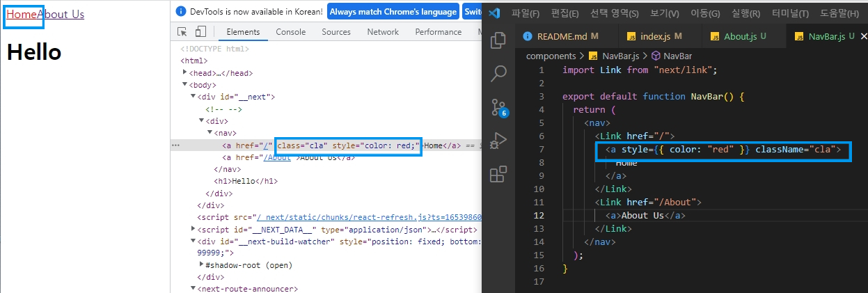Open About.js editor tab
Viewport: 868px width, 293px height.
[x=739, y=36]
